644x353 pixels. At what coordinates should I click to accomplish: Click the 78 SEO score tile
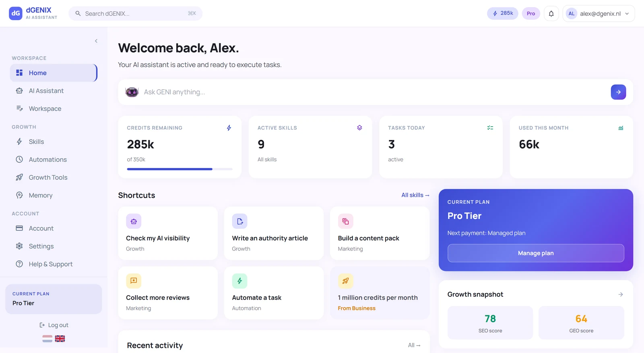490,323
